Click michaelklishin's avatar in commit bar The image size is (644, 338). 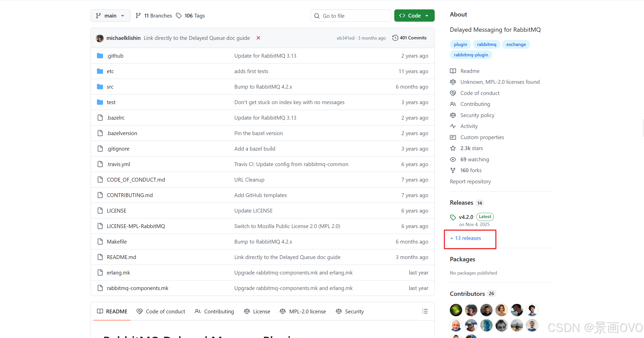pyautogui.click(x=100, y=38)
